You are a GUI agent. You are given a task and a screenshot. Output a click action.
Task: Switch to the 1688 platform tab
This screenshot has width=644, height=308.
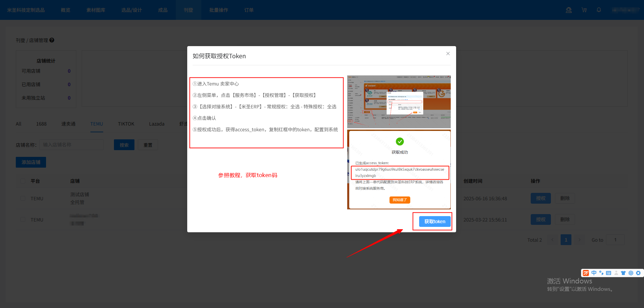(x=41, y=124)
